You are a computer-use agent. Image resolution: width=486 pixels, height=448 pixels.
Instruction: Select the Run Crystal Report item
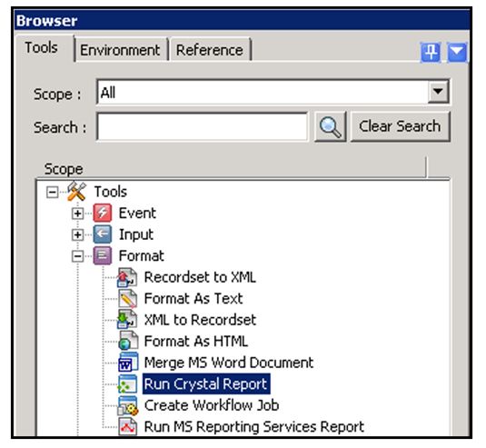tap(206, 383)
